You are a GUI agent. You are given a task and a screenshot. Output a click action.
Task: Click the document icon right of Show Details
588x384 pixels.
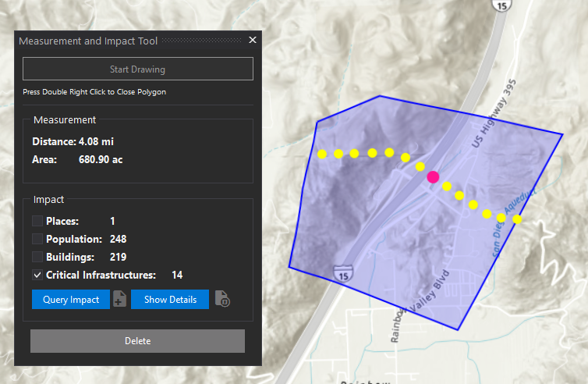222,300
